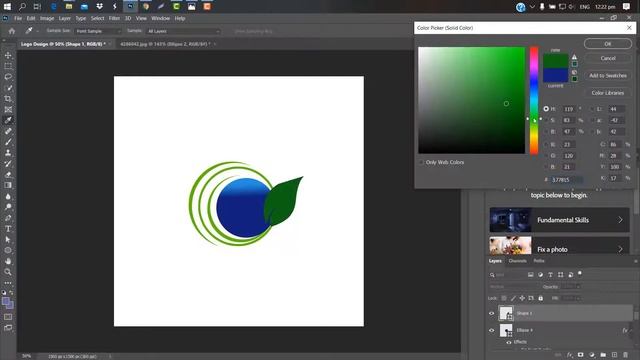Open the Layers panel options menu
Viewport: 640px width, 360px height.
click(x=635, y=261)
